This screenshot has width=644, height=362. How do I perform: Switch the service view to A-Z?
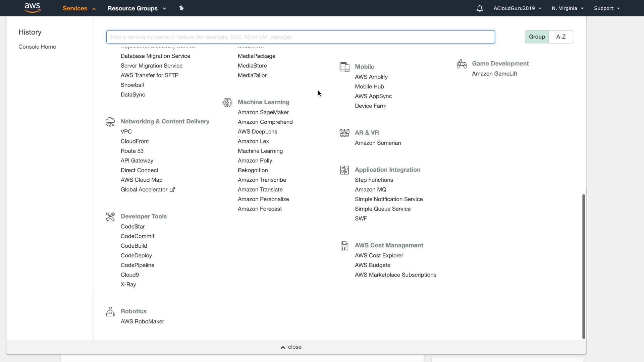[x=561, y=37]
